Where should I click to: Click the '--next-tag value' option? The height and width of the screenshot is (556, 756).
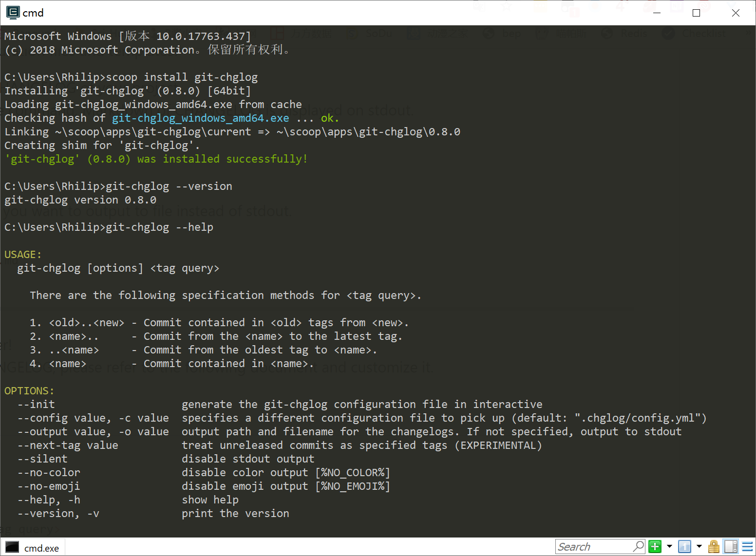pos(68,445)
